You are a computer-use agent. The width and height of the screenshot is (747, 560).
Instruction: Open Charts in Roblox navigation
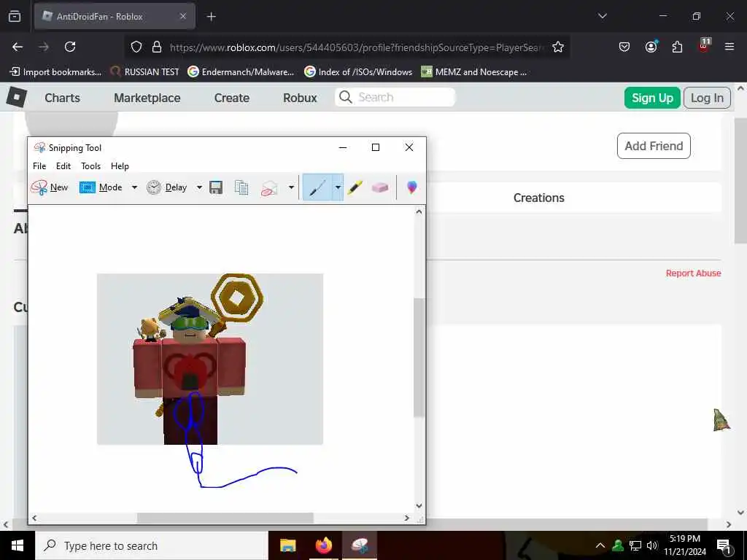click(63, 98)
